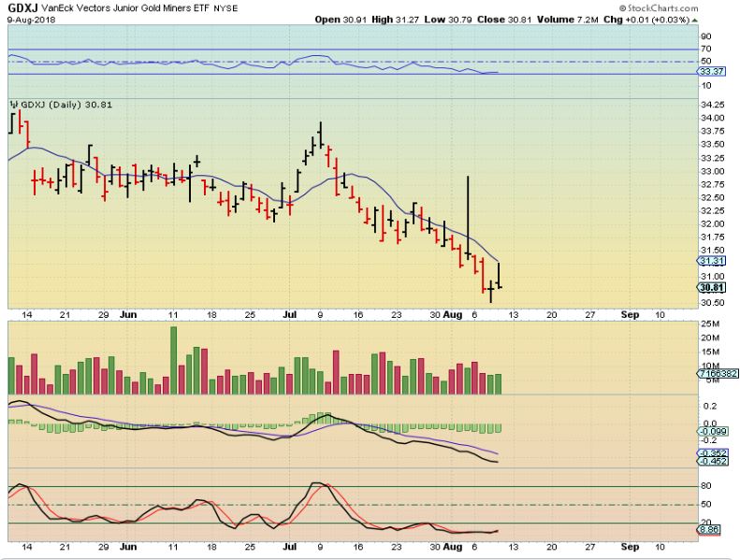Click the Jun label on the bottom date axis
Screen dimensions: 740x560
128,547
